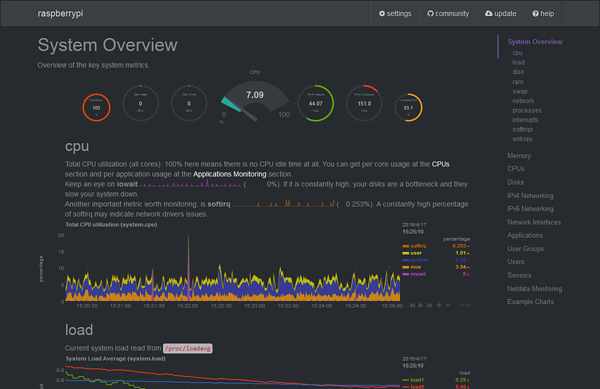
Task: Jump to swap in the sidebar menu
Action: tap(520, 91)
